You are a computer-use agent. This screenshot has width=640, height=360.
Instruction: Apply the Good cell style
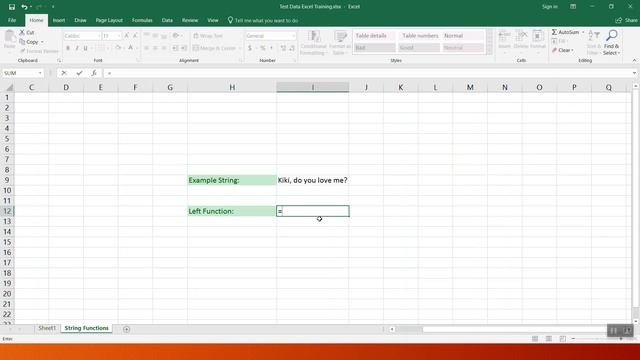[419, 48]
